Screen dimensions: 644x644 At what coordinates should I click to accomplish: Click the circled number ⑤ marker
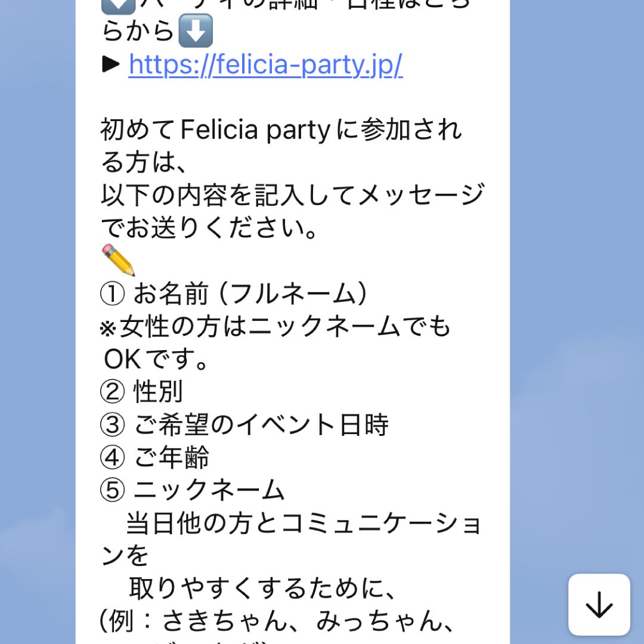point(113,490)
